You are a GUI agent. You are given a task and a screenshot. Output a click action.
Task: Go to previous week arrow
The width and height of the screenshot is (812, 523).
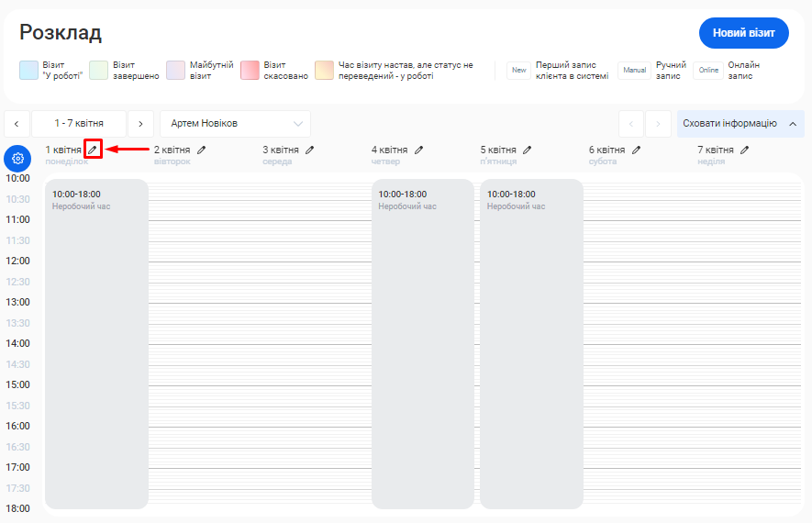click(x=17, y=124)
